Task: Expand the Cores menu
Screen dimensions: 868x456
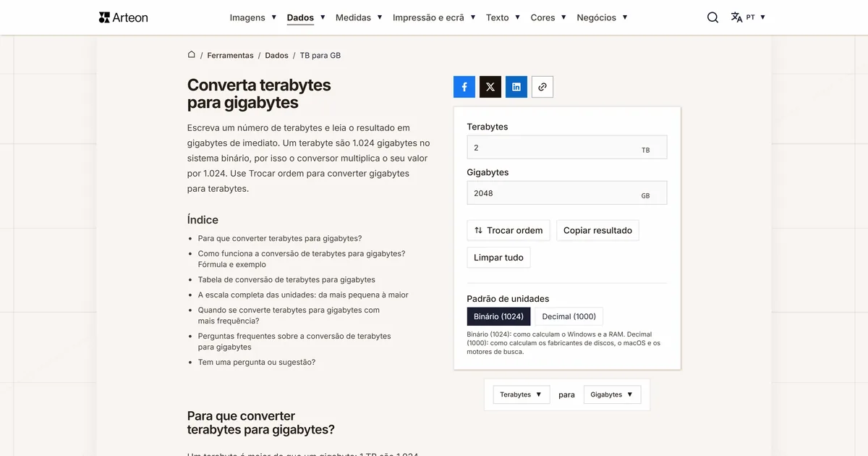Action: (x=548, y=17)
